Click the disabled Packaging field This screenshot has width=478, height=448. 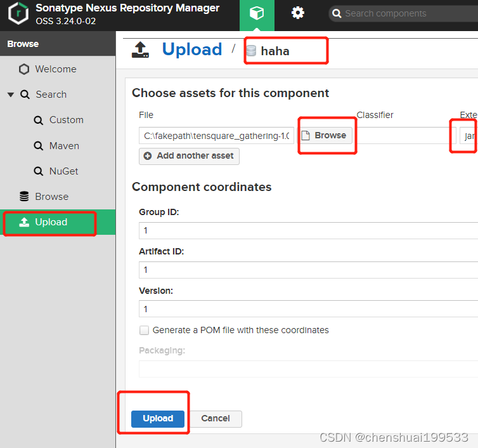coord(308,369)
